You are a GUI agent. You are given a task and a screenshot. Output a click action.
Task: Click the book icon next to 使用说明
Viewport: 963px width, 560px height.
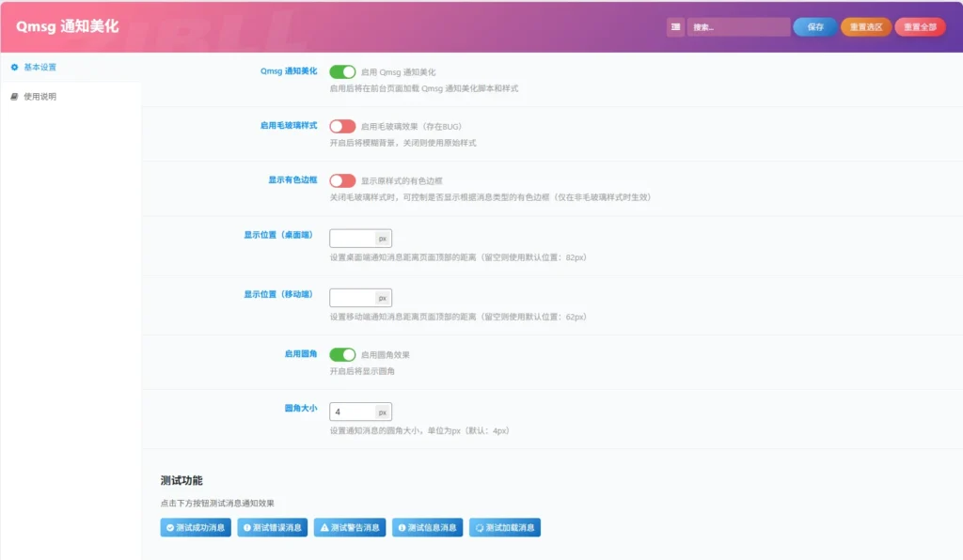(x=14, y=96)
